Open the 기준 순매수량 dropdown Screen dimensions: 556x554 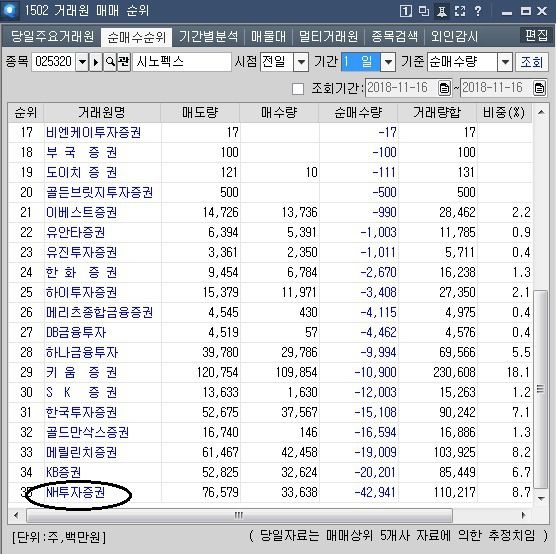(x=505, y=62)
